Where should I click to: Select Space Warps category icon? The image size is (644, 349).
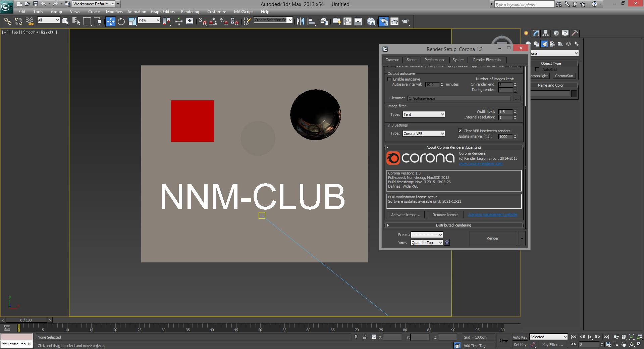[569, 44]
